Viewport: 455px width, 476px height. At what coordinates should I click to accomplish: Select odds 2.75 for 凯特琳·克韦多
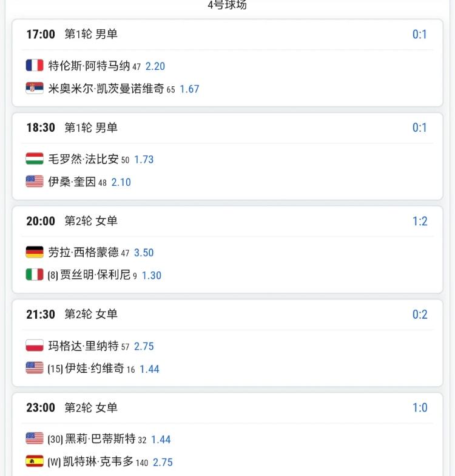163,462
